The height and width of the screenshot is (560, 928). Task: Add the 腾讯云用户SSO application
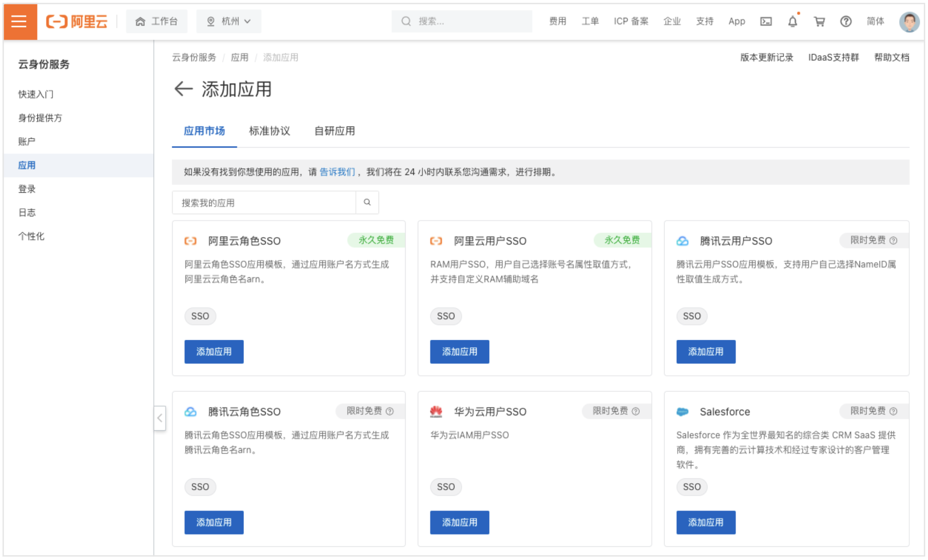(706, 352)
